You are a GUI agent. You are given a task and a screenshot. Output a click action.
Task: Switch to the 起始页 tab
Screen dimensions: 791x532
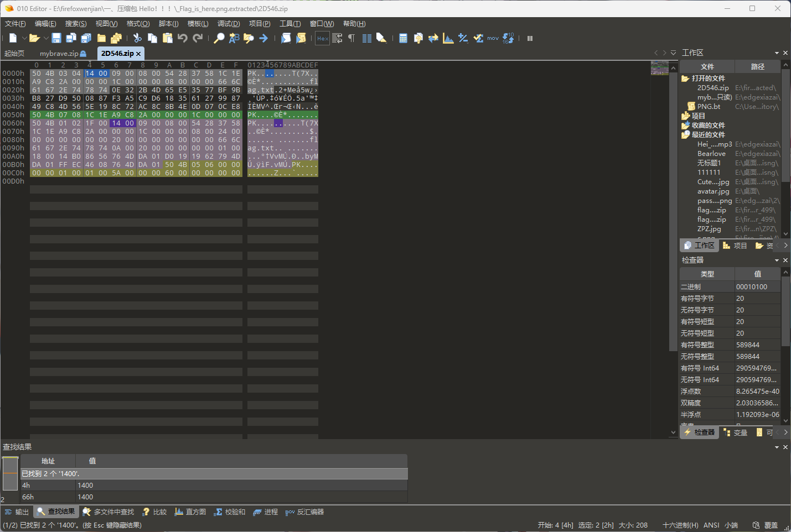[14, 54]
